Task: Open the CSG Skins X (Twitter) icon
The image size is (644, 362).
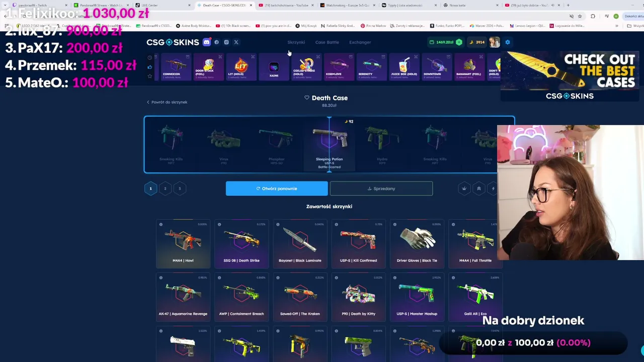Action: (236, 42)
